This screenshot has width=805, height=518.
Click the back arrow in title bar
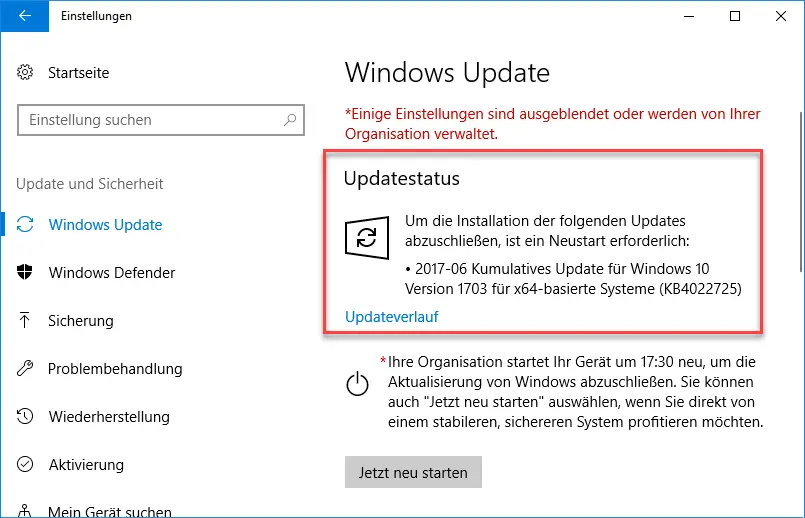[x=25, y=16]
